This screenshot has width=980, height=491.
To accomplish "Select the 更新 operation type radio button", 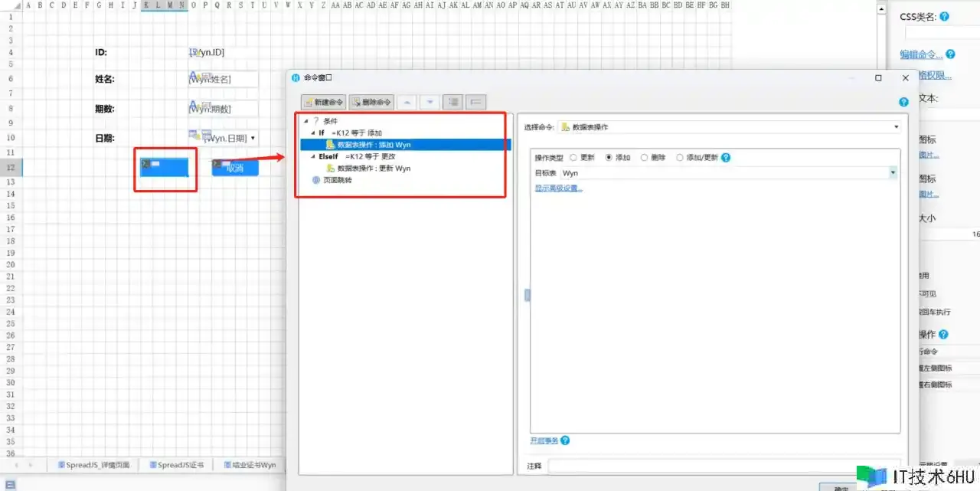I will coord(573,158).
